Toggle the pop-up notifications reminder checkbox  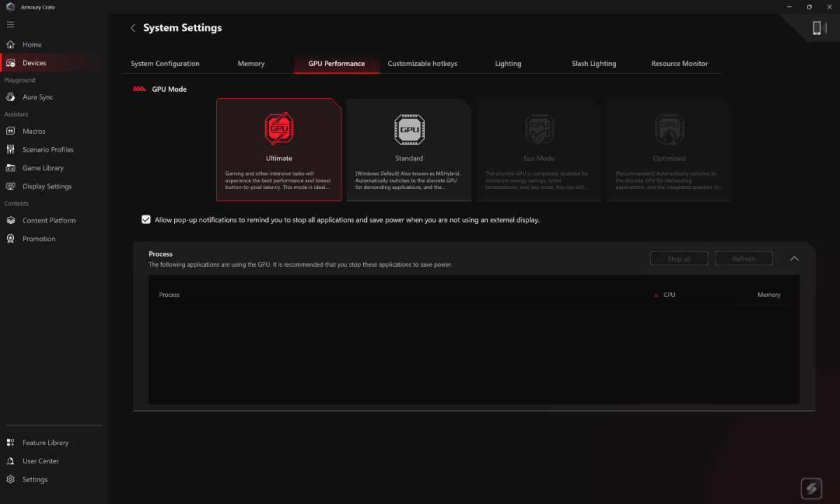(146, 220)
